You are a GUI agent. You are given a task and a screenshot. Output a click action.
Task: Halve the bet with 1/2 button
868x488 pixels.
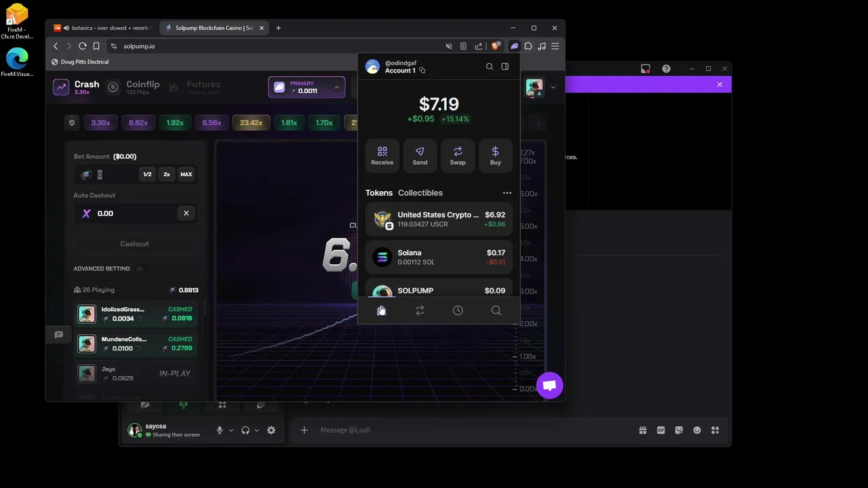tap(147, 174)
